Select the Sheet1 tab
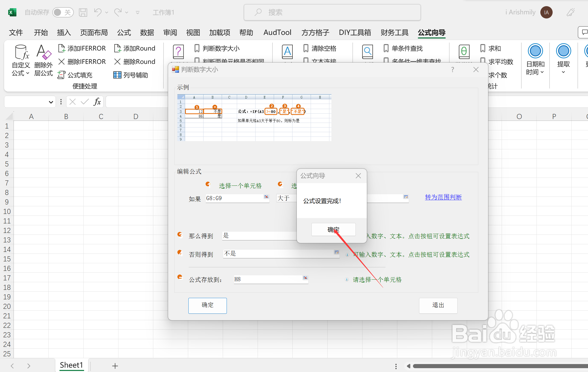This screenshot has height=372, width=588. point(72,365)
